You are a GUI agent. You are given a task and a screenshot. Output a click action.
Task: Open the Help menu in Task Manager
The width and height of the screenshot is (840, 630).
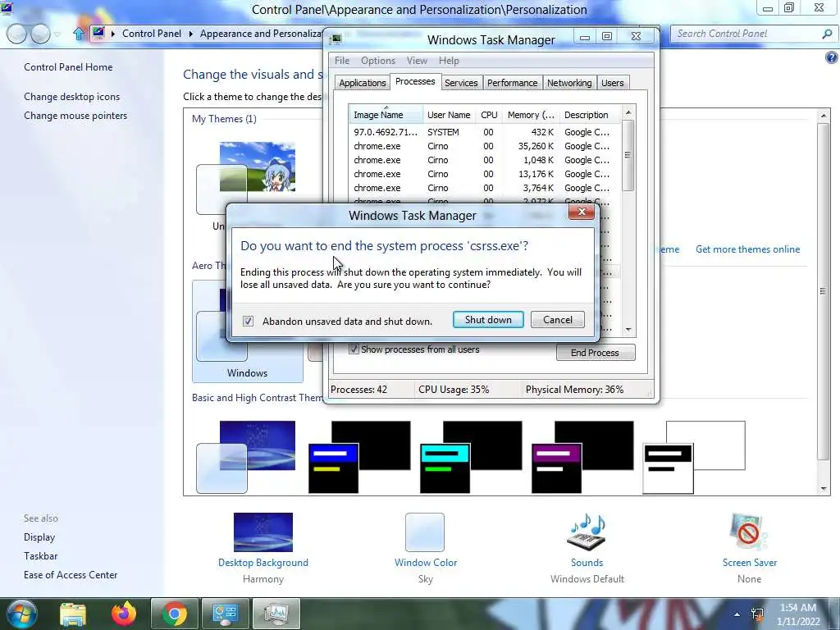[x=449, y=61]
